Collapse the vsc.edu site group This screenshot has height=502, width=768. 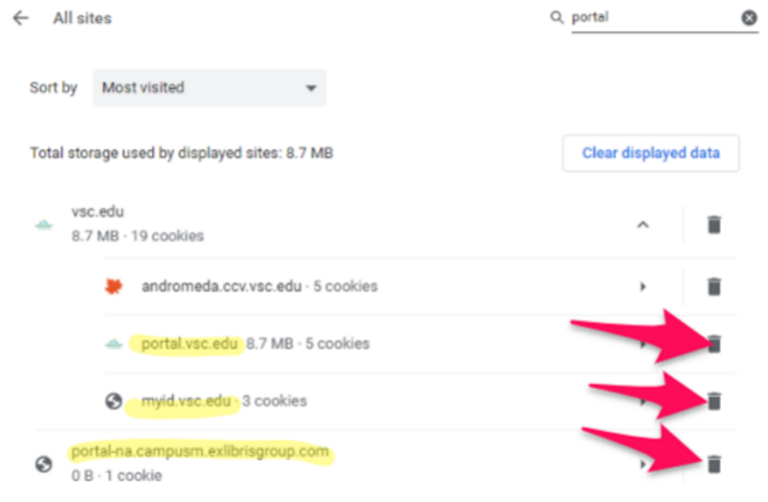[643, 225]
